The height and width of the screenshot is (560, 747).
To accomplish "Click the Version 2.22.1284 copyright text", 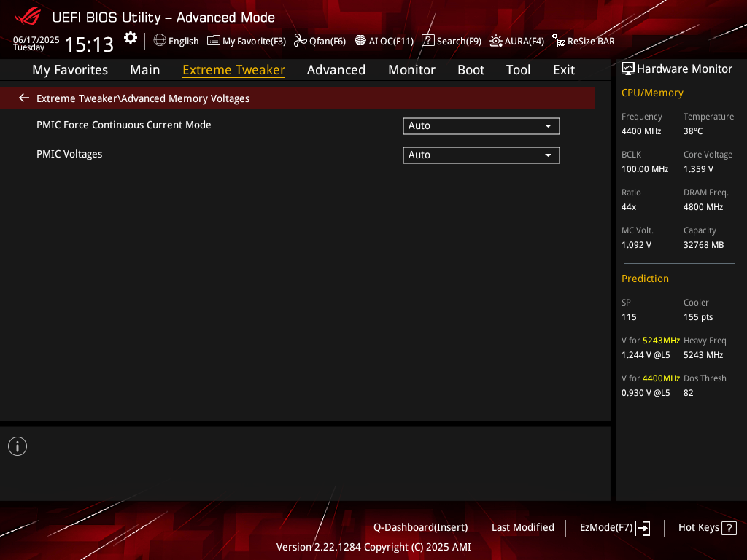I will (373, 547).
